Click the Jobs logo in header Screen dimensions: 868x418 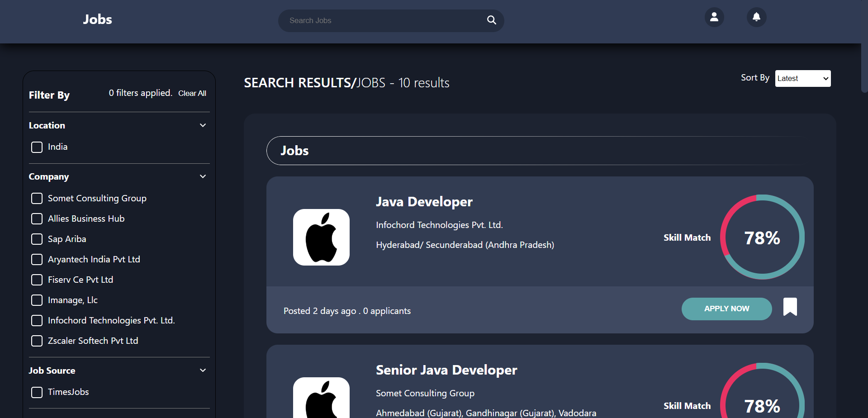(97, 19)
